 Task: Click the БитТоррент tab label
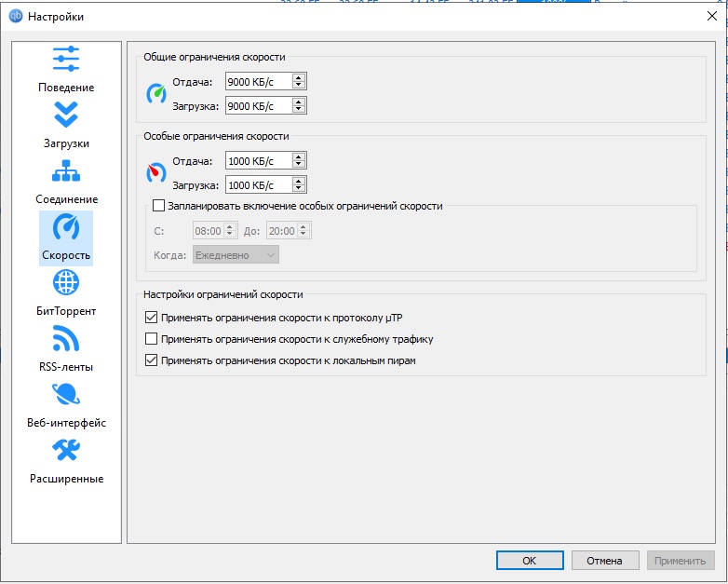click(66, 311)
